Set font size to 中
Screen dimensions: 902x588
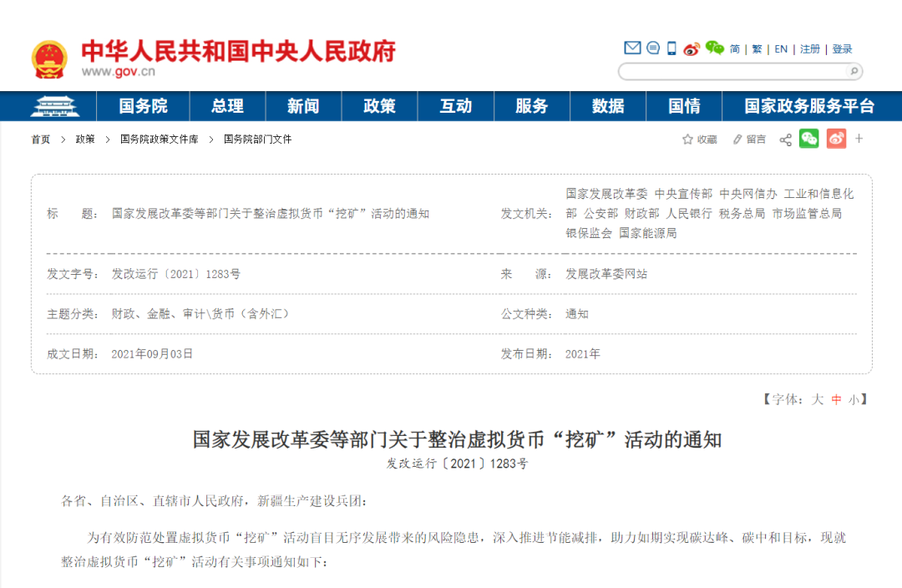coord(836,399)
